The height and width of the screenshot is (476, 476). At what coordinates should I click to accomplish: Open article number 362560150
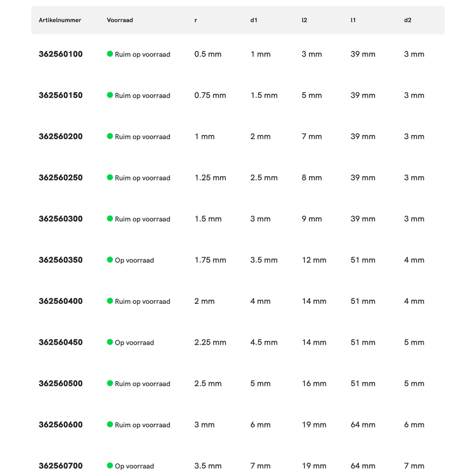pos(60,95)
